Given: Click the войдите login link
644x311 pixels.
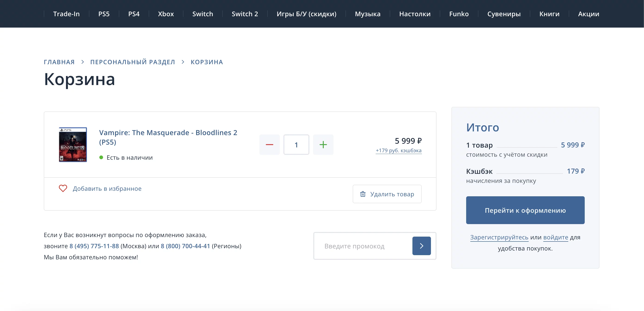Looking at the screenshot, I should 556,237.
